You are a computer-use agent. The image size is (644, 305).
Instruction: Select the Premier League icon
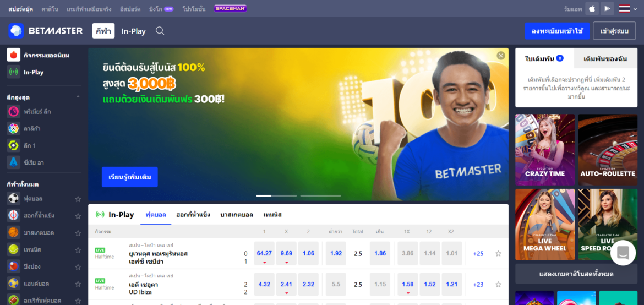click(x=14, y=111)
